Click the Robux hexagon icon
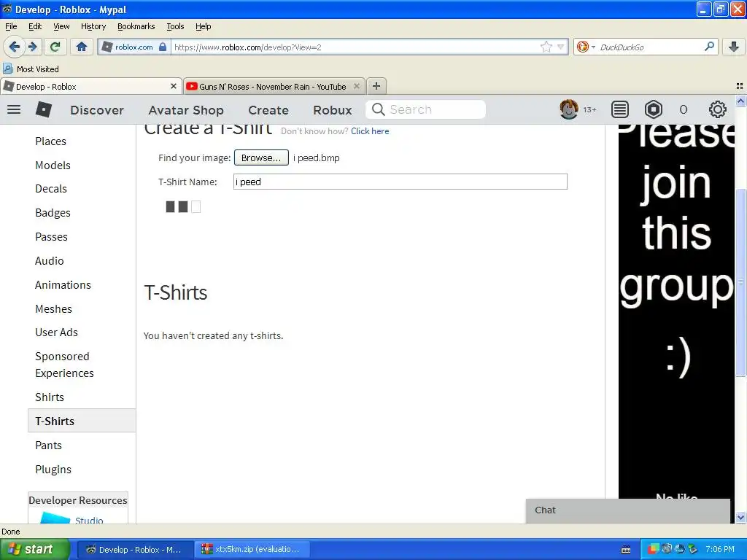This screenshot has width=747, height=560. pyautogui.click(x=654, y=109)
